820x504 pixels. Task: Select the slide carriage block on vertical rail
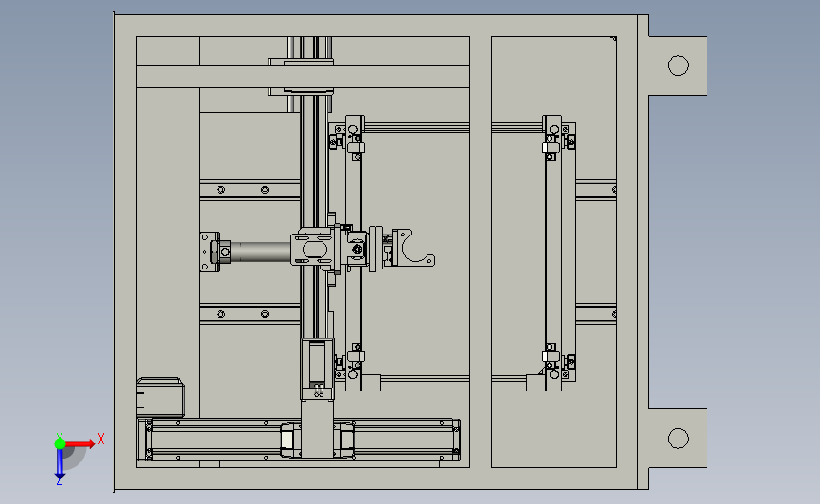pyautogui.click(x=315, y=249)
